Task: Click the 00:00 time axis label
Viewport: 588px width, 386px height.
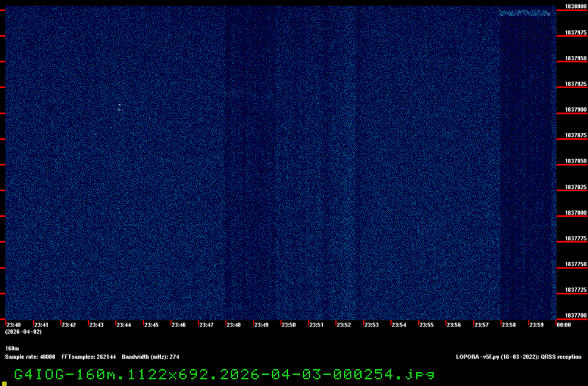Action: (564, 325)
